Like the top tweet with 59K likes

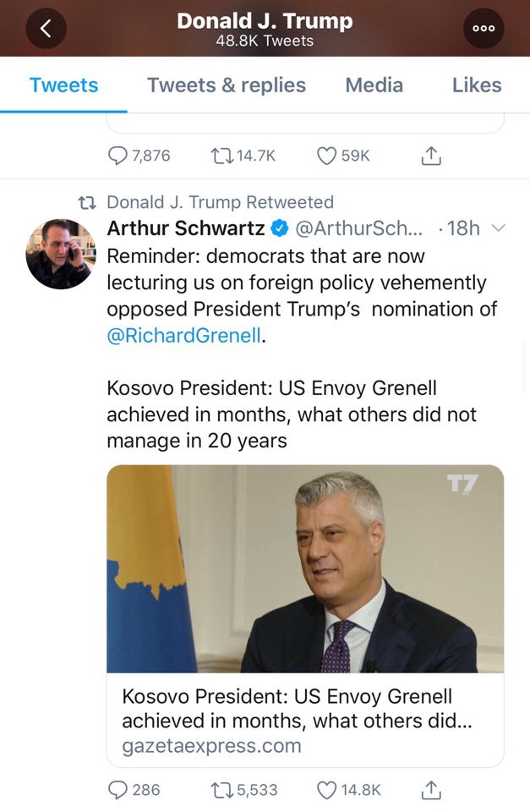point(326,156)
